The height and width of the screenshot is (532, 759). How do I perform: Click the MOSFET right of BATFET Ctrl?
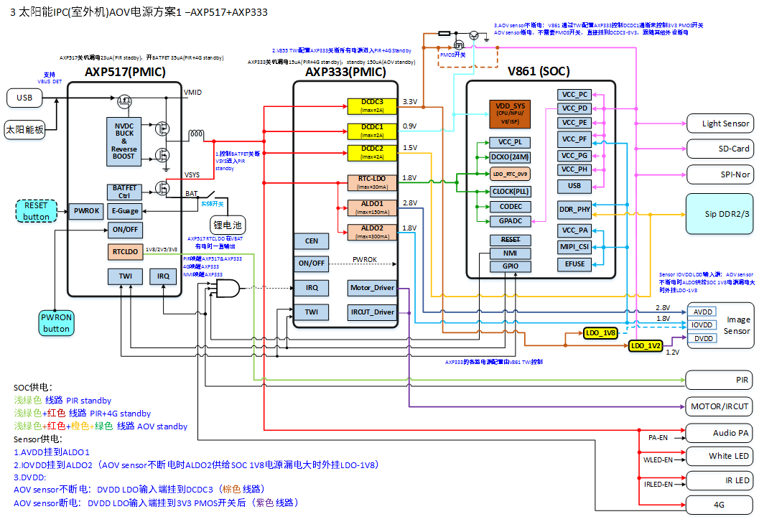162,190
